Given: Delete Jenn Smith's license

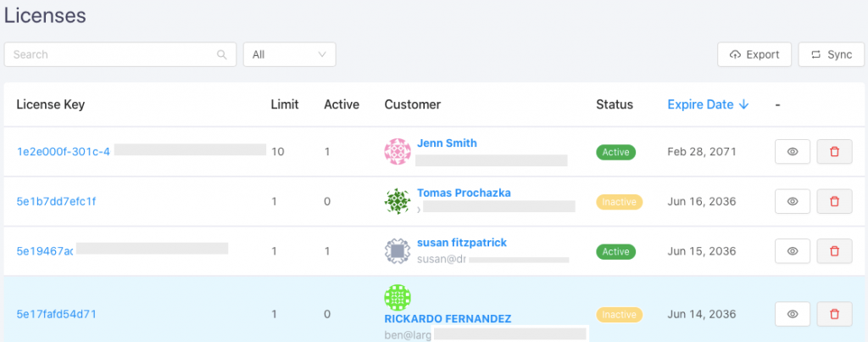Looking at the screenshot, I should pos(834,151).
